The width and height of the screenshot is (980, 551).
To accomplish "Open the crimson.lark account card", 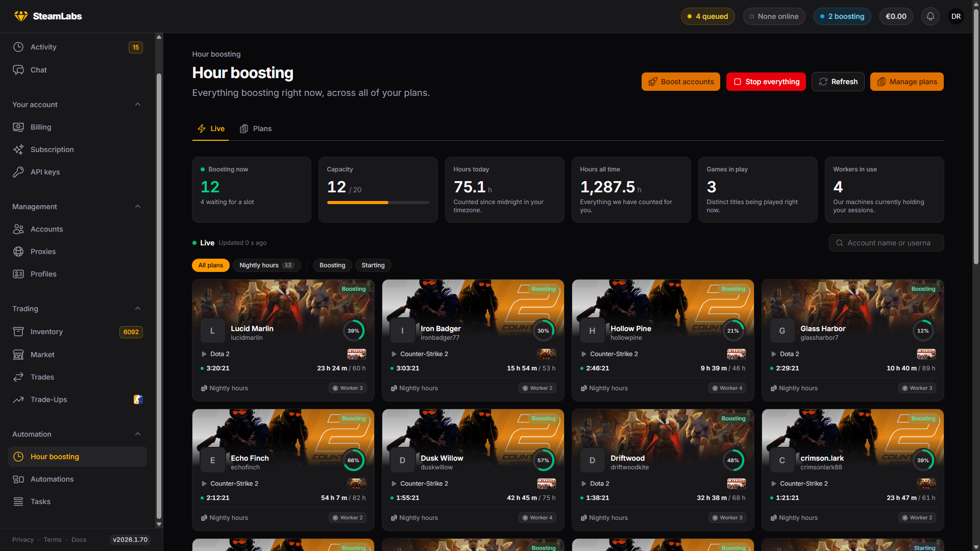I will click(x=853, y=470).
